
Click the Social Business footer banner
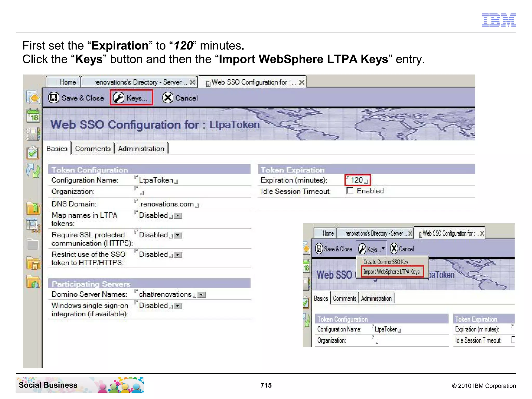[x=80, y=385]
